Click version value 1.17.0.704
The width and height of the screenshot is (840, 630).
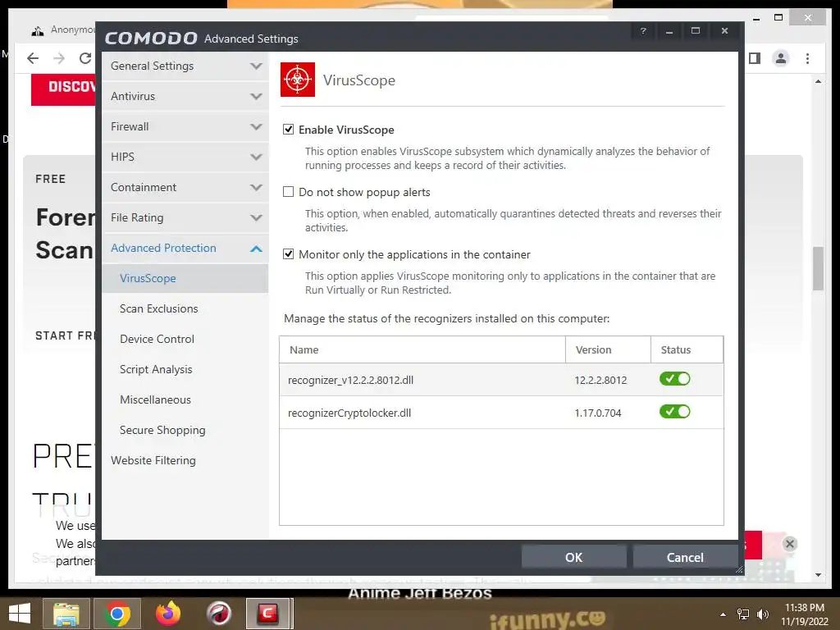(x=598, y=413)
